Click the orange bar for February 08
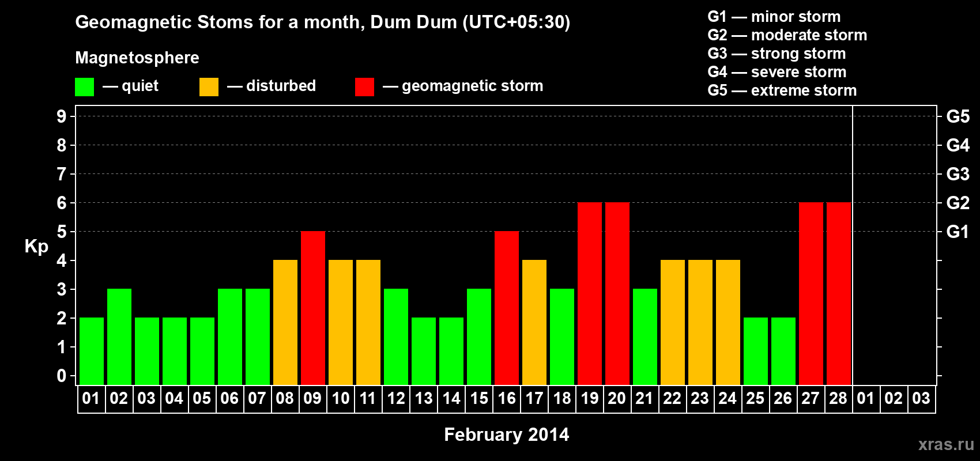The height and width of the screenshot is (461, 980). tap(285, 323)
